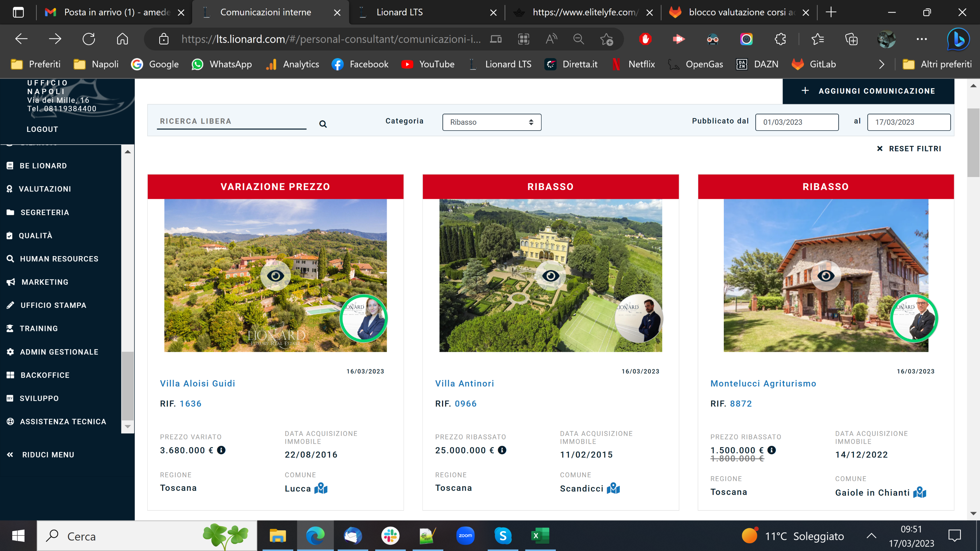This screenshot has height=551, width=980.
Task: Click info icon beside 25.000.000 € price
Action: point(502,450)
